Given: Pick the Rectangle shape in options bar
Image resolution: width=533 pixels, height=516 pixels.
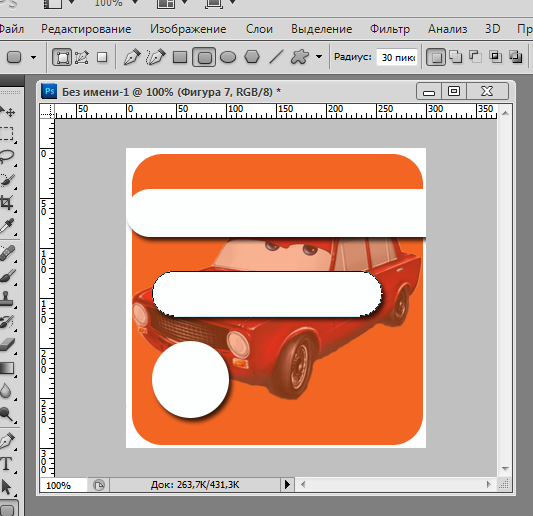Looking at the screenshot, I should tap(180, 57).
